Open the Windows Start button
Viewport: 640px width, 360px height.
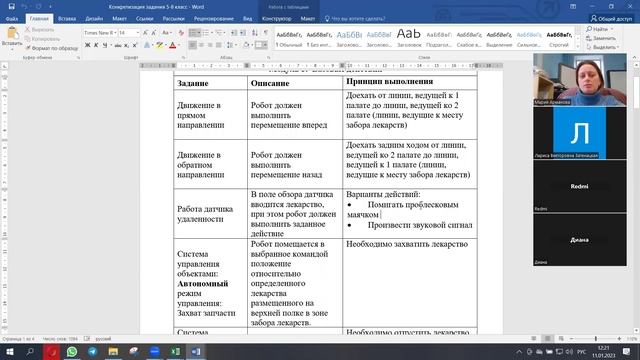pyautogui.click(x=9, y=351)
